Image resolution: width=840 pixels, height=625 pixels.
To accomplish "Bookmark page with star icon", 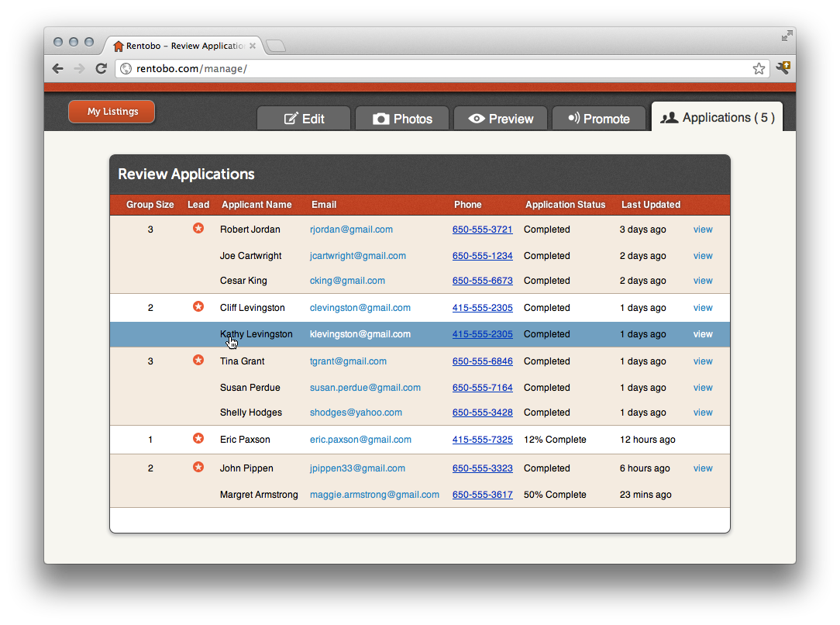I will point(759,68).
